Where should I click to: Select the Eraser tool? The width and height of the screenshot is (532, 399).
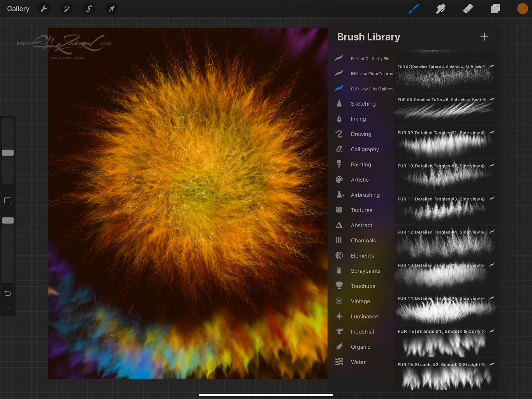468,9
